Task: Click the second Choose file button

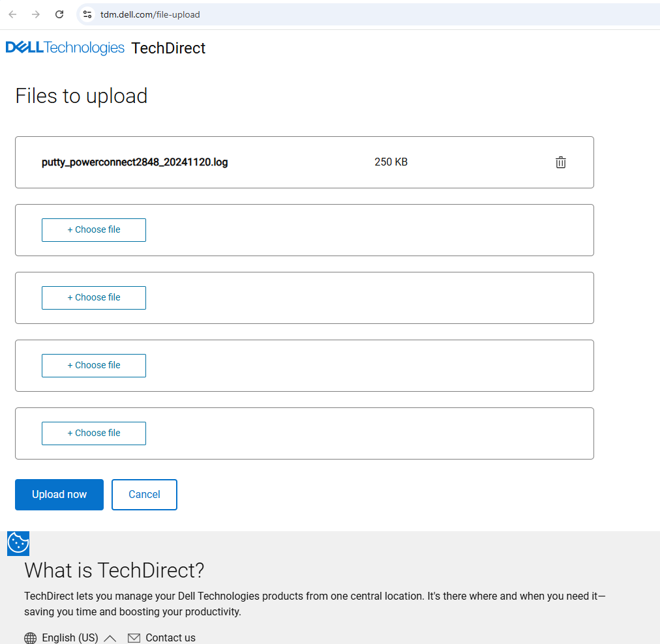Action: click(x=94, y=298)
